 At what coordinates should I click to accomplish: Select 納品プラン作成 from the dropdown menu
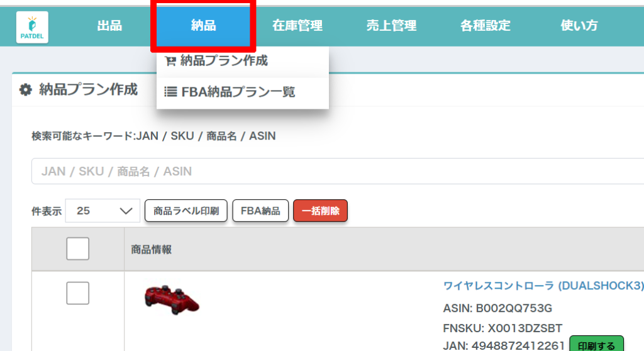pos(223,61)
